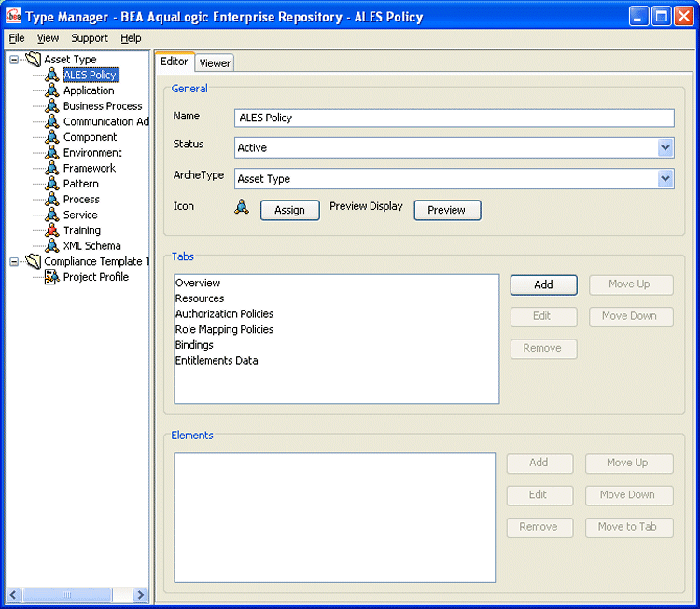Switch to the Editor tab
This screenshot has height=609, width=700.
coord(175,62)
